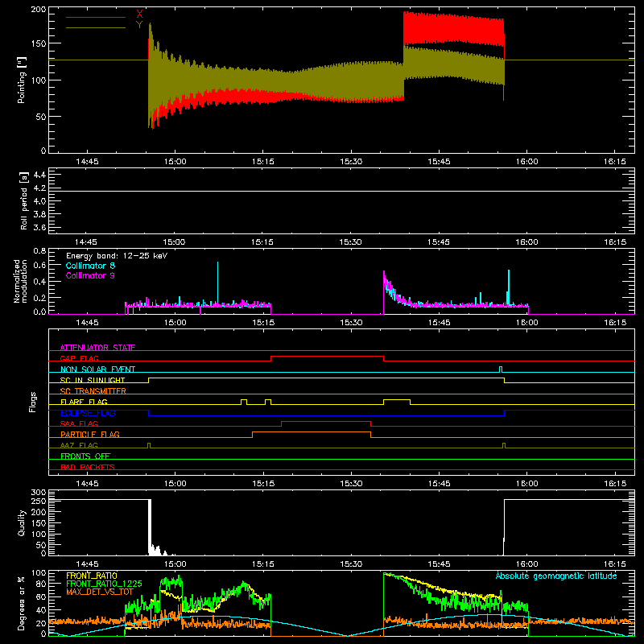Click the raised PARTICLE_FLAG segment
Screen dimensions: 644x644
(312, 432)
